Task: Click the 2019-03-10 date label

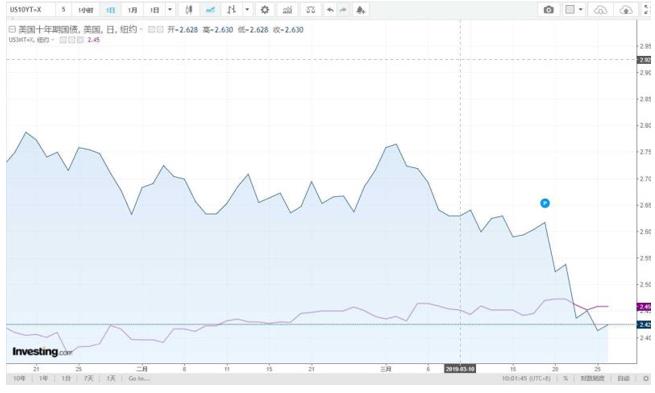Action: point(460,369)
